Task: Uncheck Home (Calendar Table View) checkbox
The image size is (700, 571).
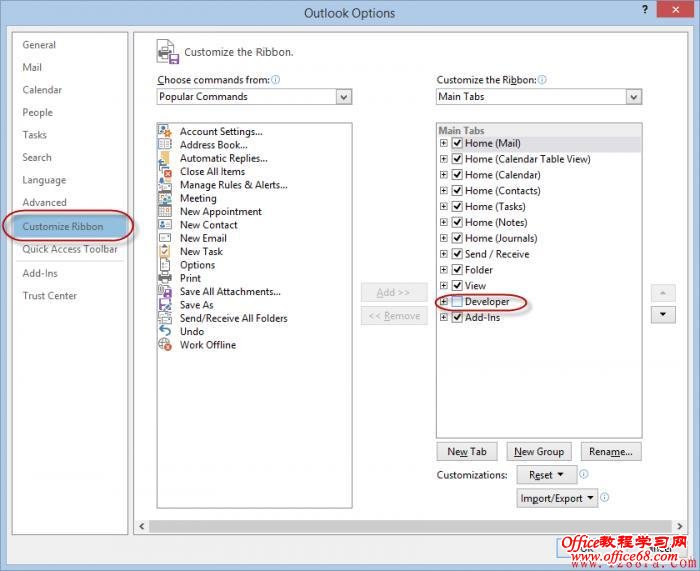Action: (457, 159)
